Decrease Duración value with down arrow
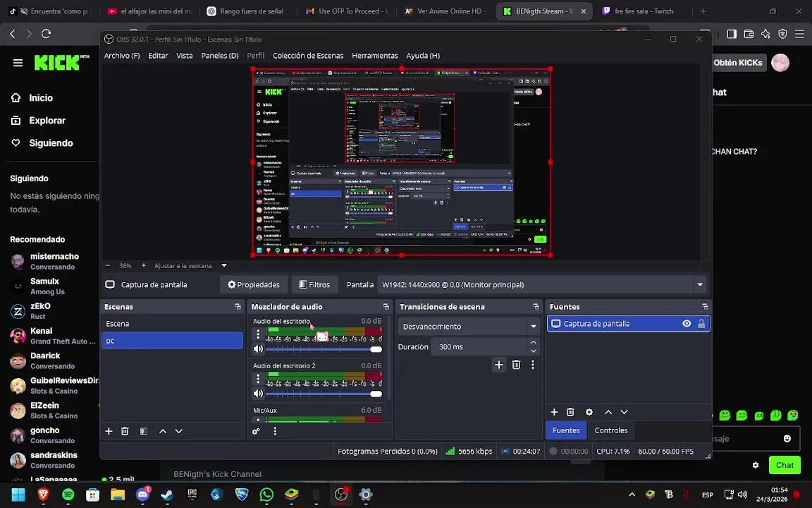Screen dimensions: 812x508 (x=534, y=351)
